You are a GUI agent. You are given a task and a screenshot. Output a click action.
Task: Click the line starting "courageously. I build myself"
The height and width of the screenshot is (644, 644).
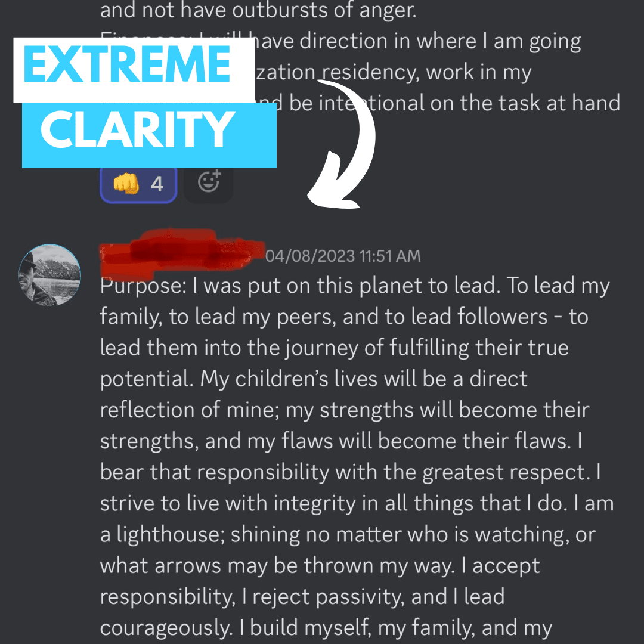(326, 628)
